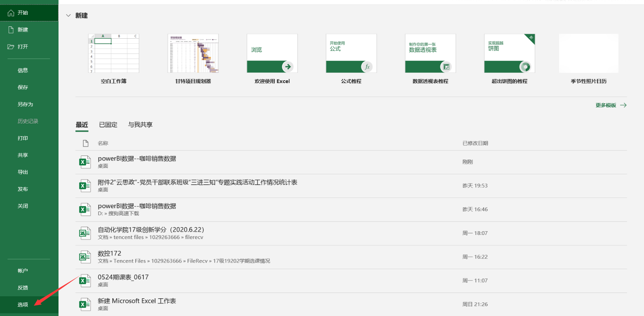This screenshot has height=316, width=644.
Task: Click the green arrow on 浏览 template
Action: tap(288, 66)
